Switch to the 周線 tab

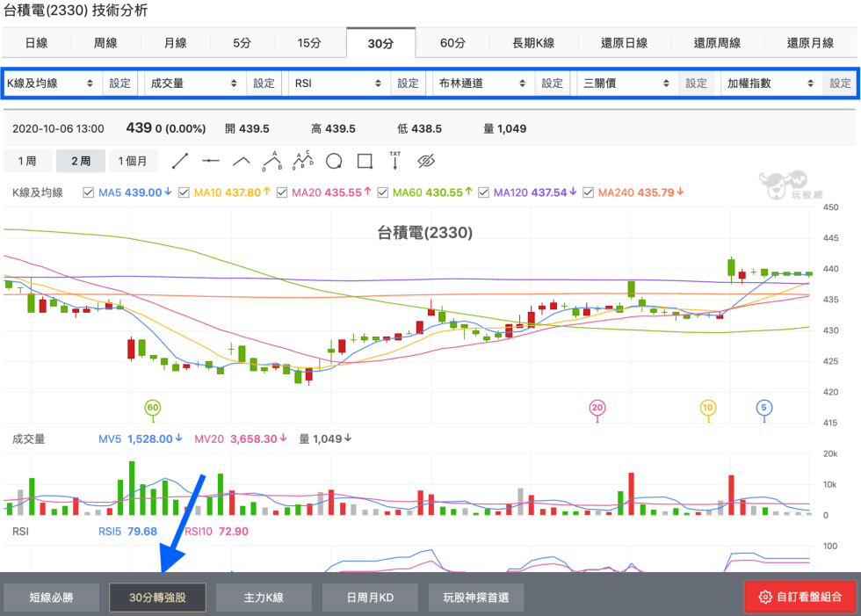point(106,43)
